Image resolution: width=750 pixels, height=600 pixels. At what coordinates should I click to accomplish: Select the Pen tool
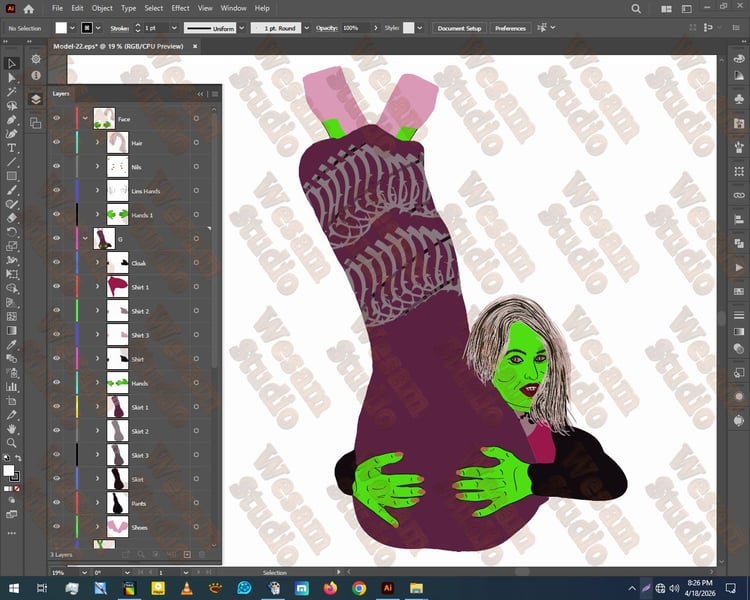click(x=11, y=120)
